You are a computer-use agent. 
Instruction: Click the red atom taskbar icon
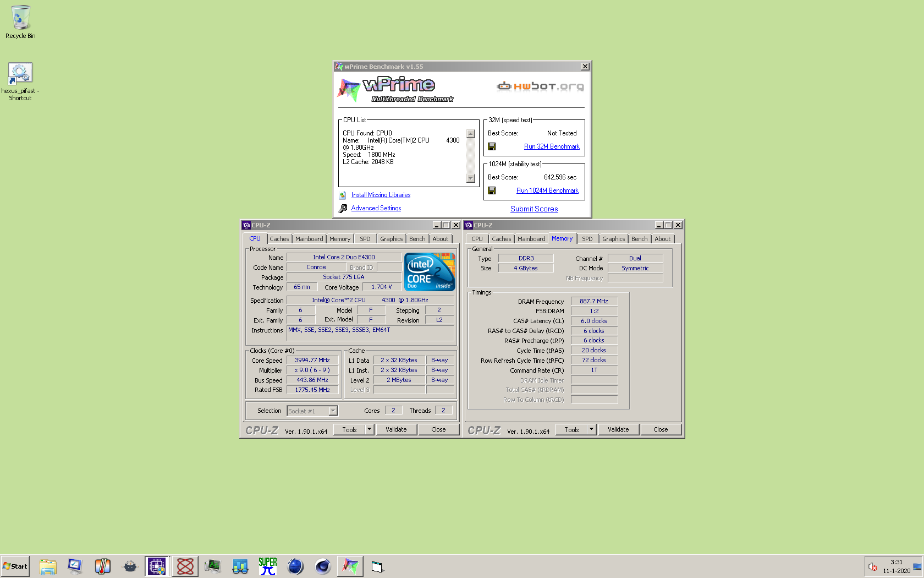click(185, 566)
